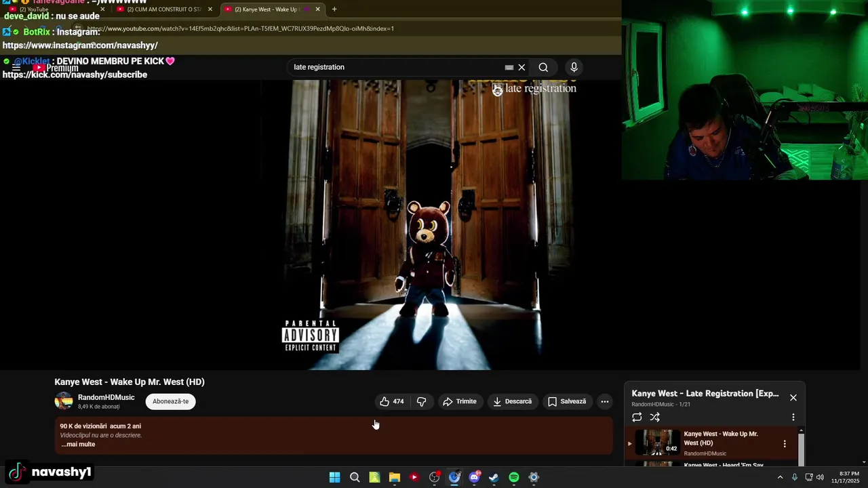Open the Windows Start menu
868x488 pixels.
(334, 477)
